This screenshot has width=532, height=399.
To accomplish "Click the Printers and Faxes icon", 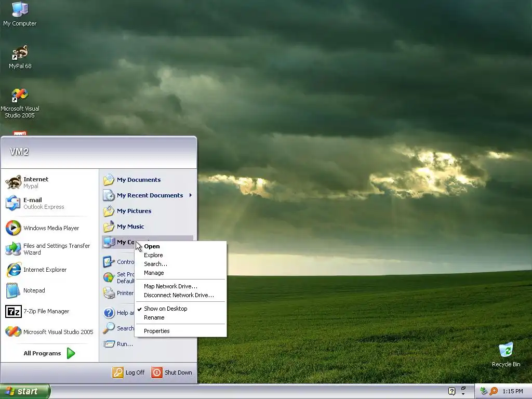I will [x=109, y=293].
